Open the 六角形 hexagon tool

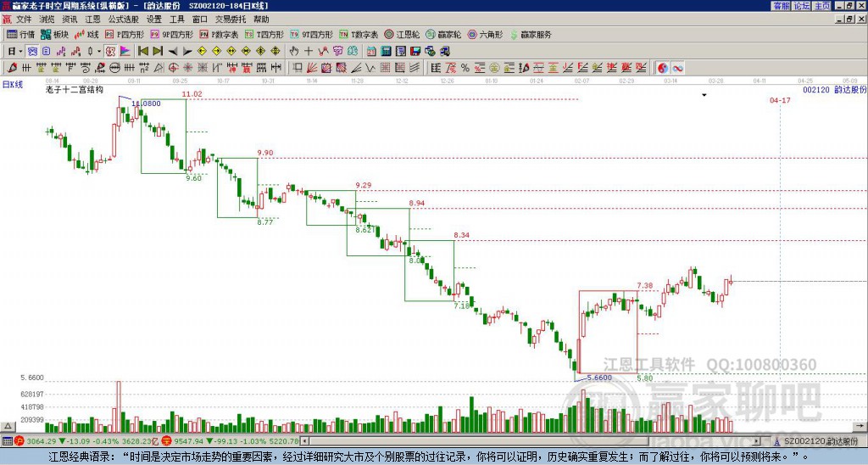point(486,34)
